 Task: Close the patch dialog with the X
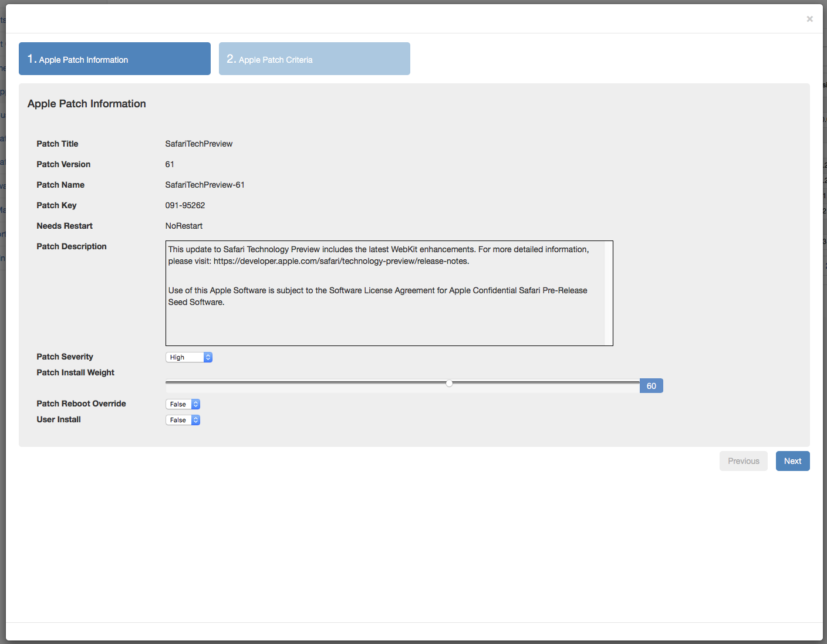click(x=809, y=19)
